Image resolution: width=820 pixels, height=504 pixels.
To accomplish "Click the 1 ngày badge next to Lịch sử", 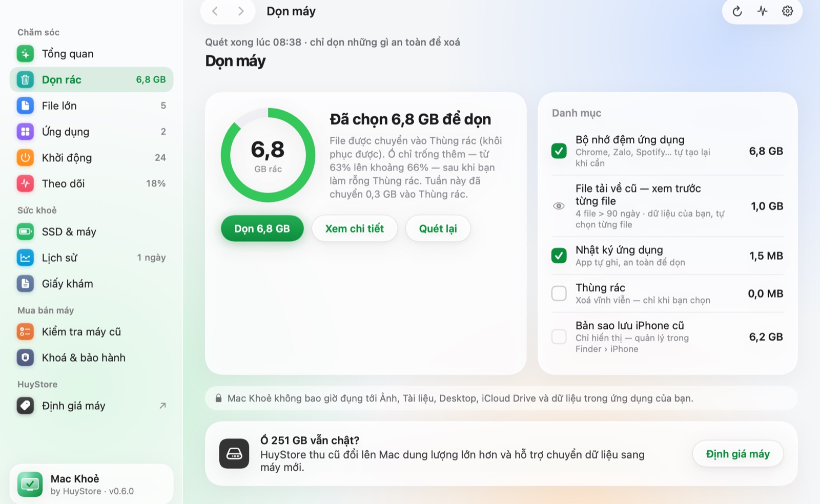I will point(151,258).
